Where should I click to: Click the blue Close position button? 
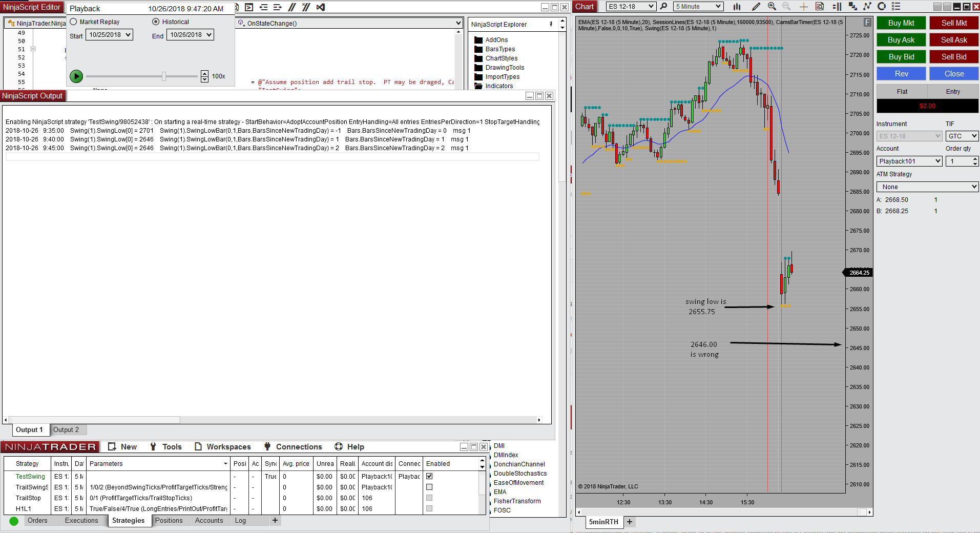(x=954, y=74)
